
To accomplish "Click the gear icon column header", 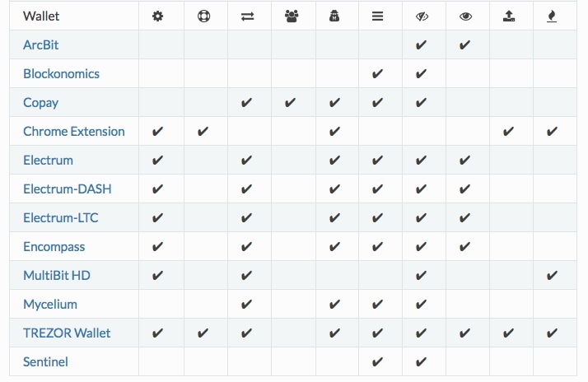I will click(x=157, y=16).
